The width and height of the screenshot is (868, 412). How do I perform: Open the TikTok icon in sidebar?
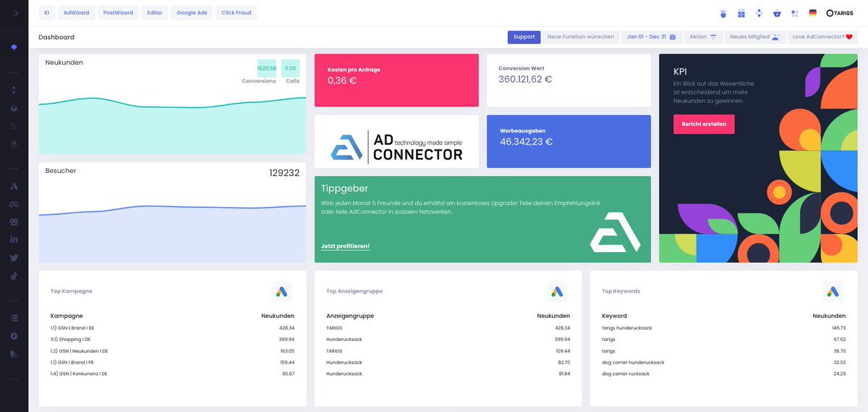[x=14, y=275]
